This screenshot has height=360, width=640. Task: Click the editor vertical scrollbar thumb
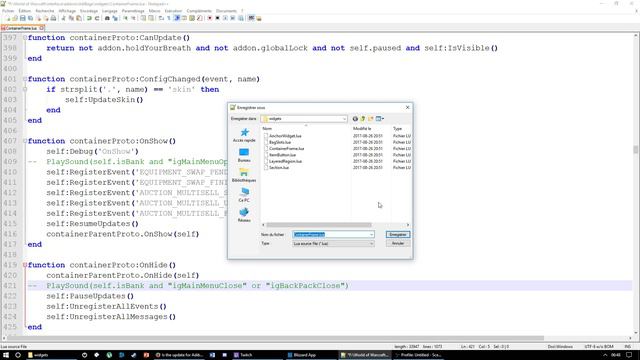click(636, 149)
